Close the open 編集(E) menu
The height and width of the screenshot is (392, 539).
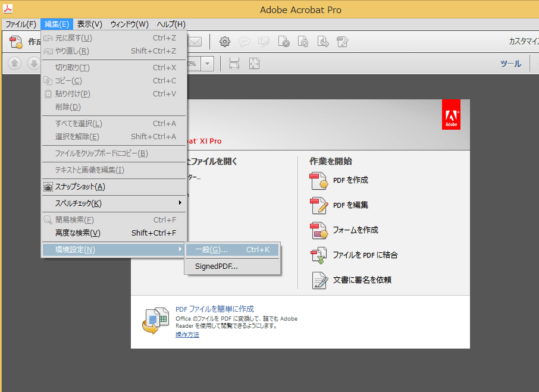pyautogui.click(x=57, y=24)
